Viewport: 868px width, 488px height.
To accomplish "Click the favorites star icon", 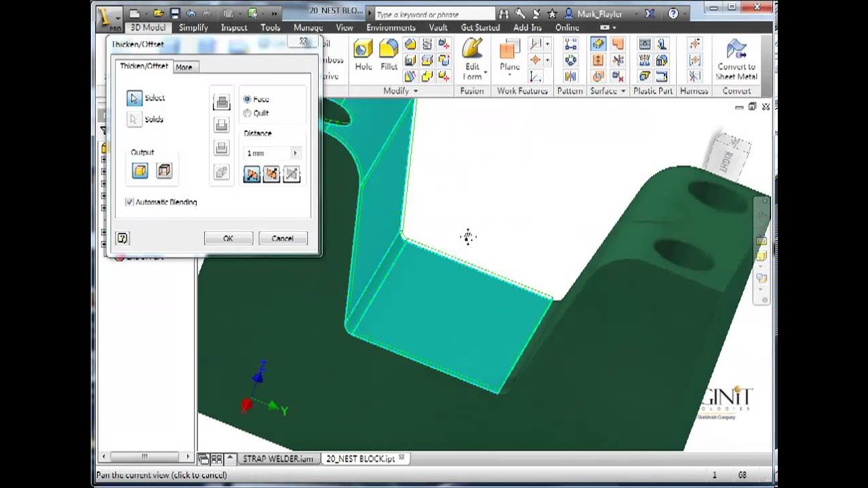I will click(552, 13).
